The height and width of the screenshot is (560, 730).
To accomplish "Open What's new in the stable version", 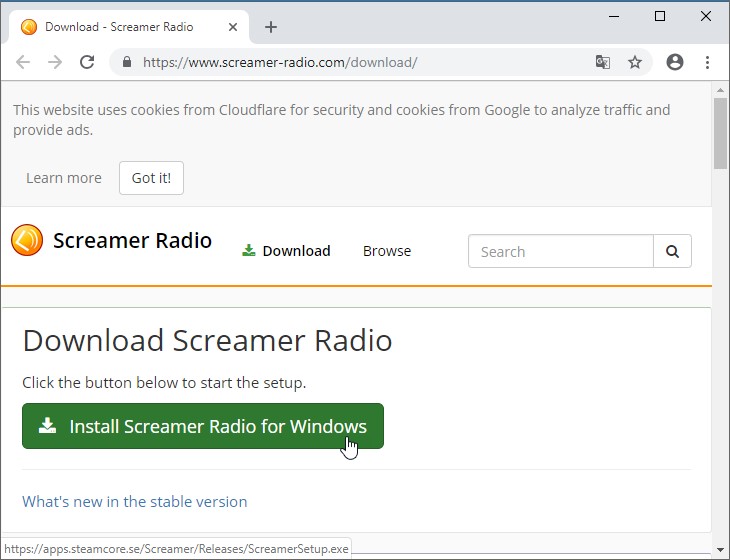I will 135,501.
